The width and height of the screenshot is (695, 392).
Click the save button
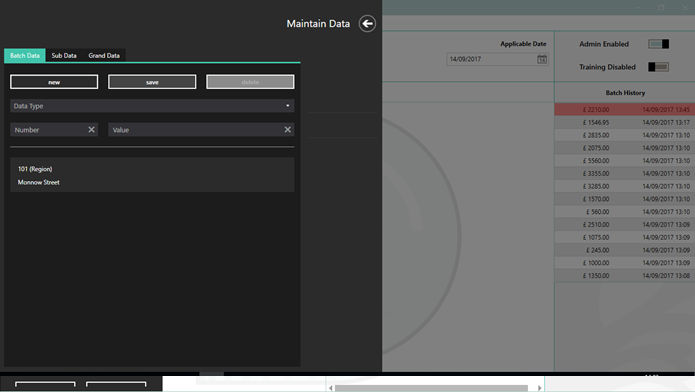click(152, 82)
